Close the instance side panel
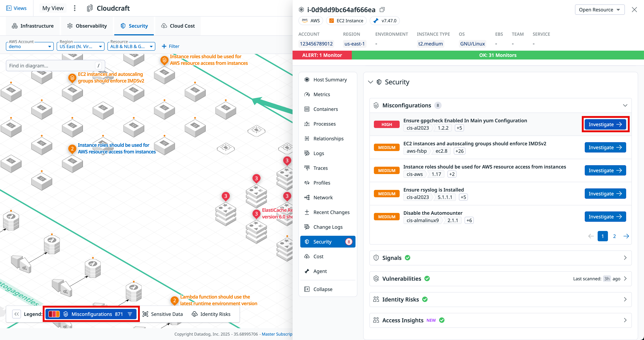Viewport: 644px width, 340px height. [x=634, y=10]
